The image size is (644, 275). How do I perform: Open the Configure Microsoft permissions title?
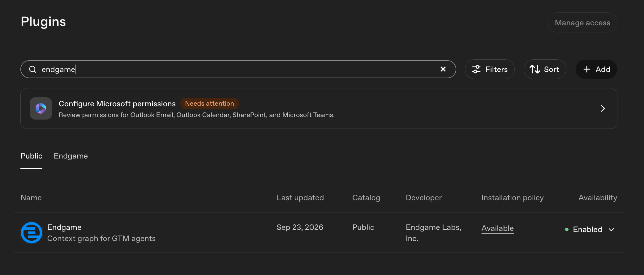click(x=117, y=104)
